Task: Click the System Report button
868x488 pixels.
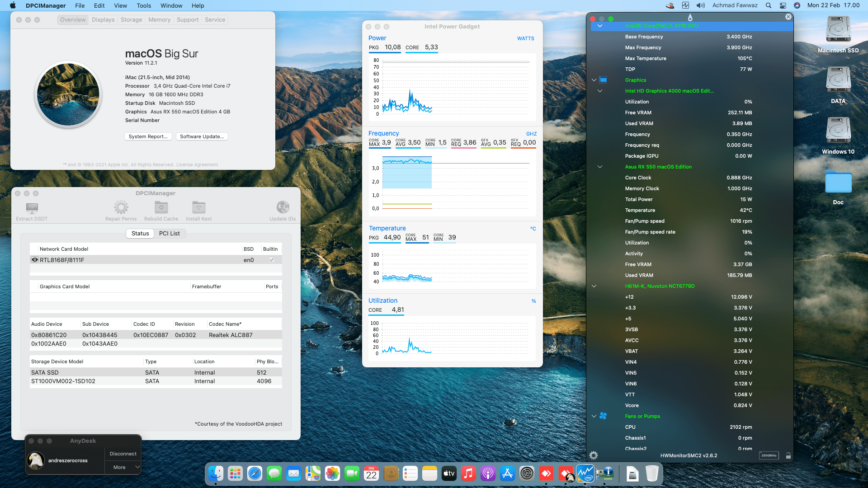Action: pos(148,136)
